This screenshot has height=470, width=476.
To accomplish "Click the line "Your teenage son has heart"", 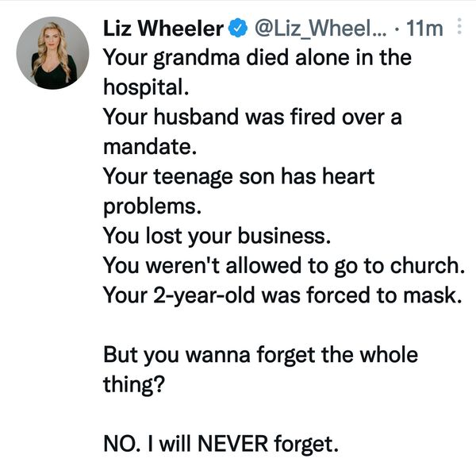I will 239,176.
